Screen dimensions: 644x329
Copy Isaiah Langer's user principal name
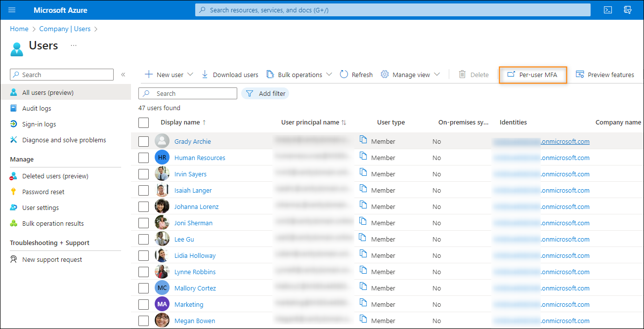tap(363, 189)
